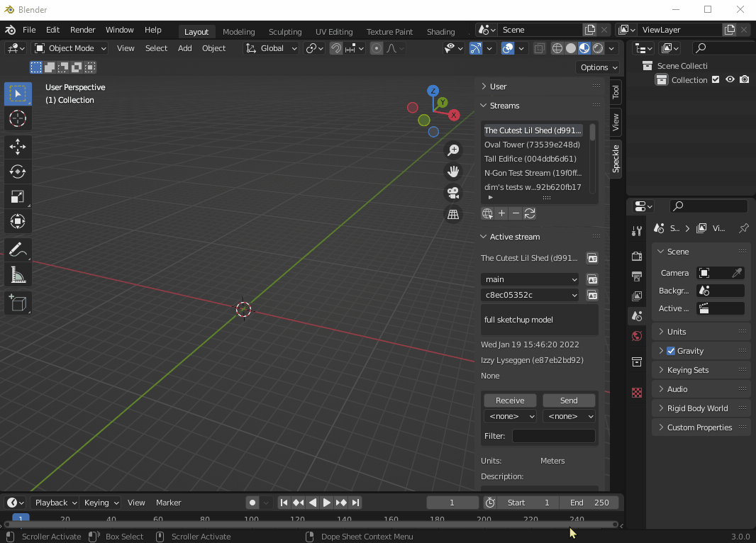
Task: Open the Add menu in viewport
Action: (184, 48)
